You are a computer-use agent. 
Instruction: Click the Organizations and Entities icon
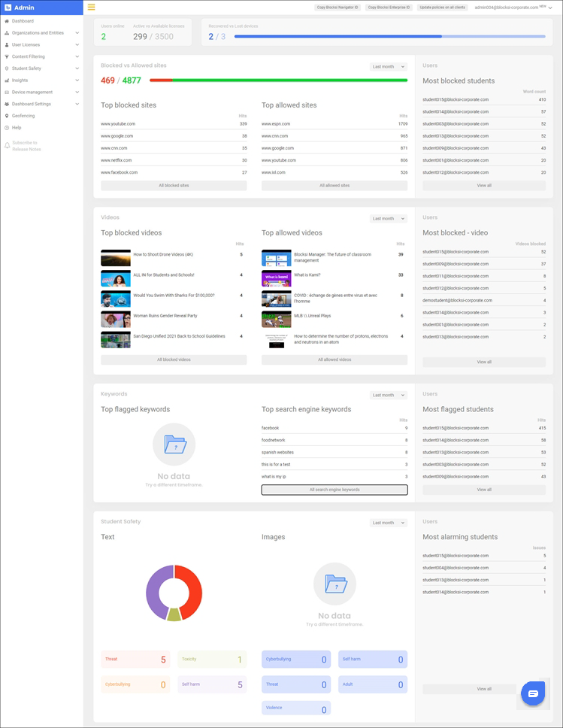click(7, 33)
